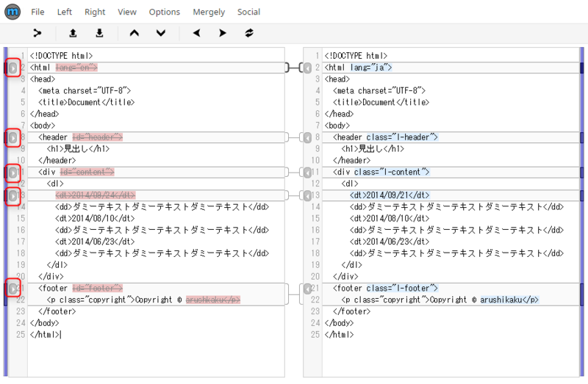Screen dimensions: 588x384
Task: Click left pane struck 'lang="en">' text
Action: pyautogui.click(x=76, y=68)
